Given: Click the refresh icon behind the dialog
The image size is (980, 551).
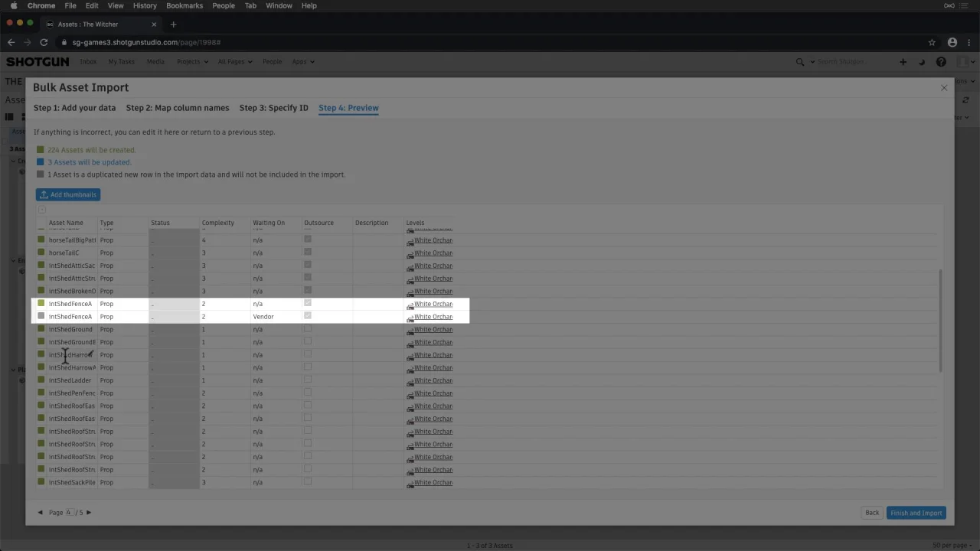Looking at the screenshot, I should (966, 100).
